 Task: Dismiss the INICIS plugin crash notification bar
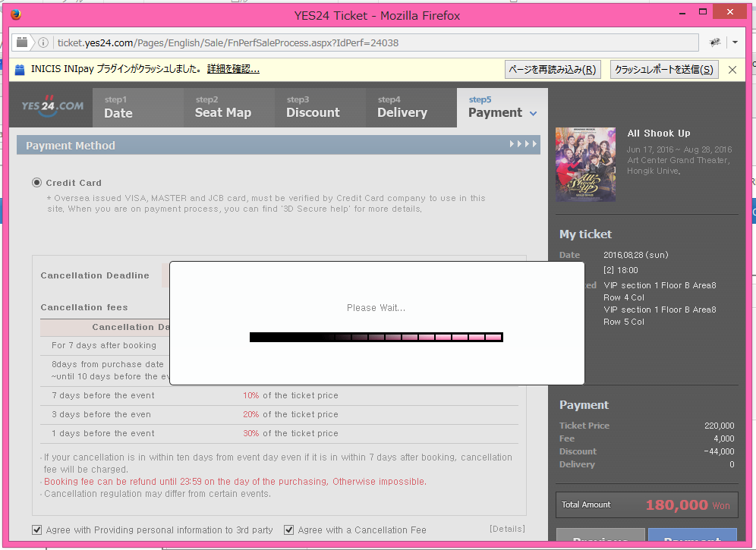tap(732, 69)
